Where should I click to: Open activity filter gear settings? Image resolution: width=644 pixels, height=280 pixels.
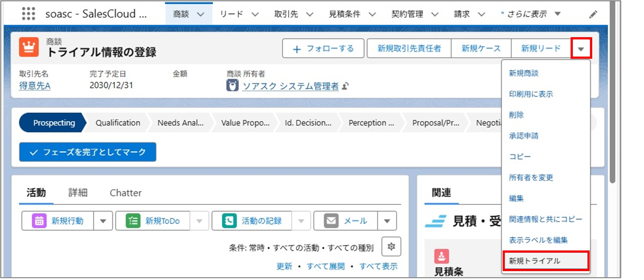(391, 246)
